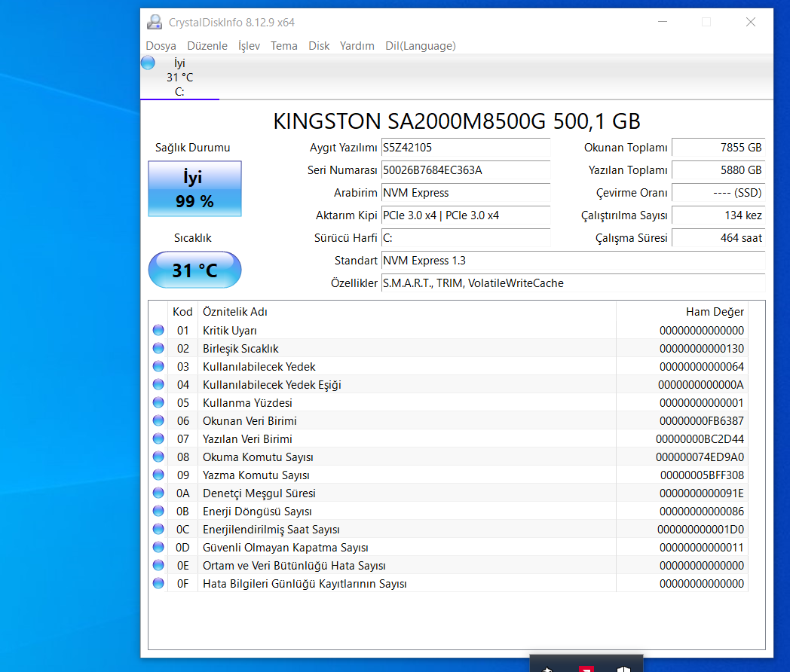The height and width of the screenshot is (672, 790).
Task: Click the Standart field NVM Express 1.3
Action: tap(574, 261)
